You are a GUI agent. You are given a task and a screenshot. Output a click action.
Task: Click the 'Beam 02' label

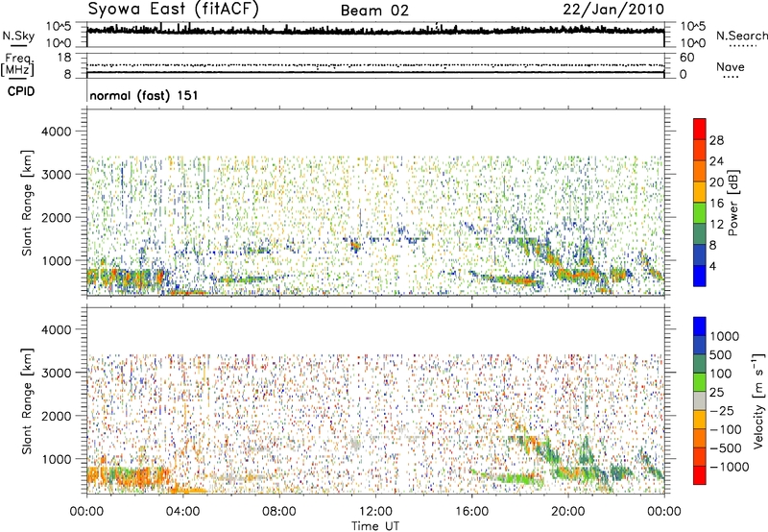(x=374, y=11)
